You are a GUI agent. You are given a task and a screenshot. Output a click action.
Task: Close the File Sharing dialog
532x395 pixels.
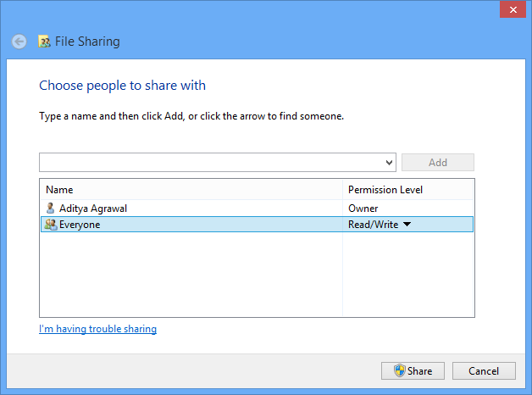513,9
